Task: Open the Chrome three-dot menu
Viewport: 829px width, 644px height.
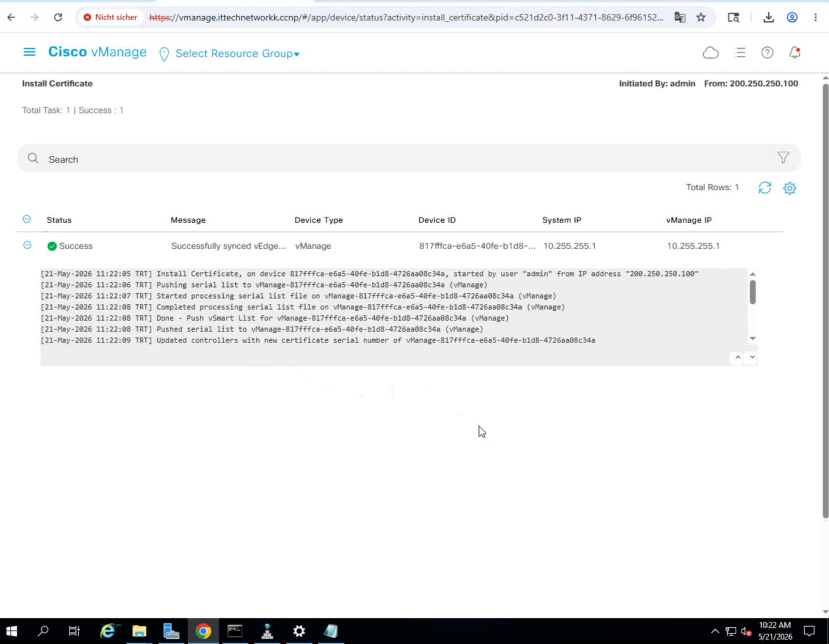Action: pos(815,17)
